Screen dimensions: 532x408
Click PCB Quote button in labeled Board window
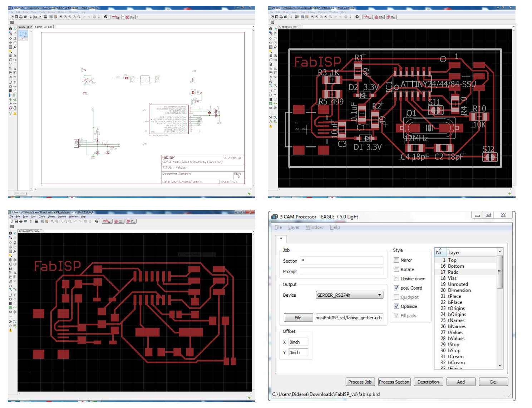[379, 17]
